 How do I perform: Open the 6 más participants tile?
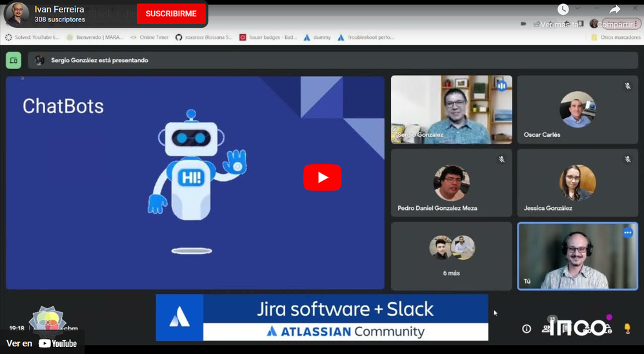tap(451, 256)
